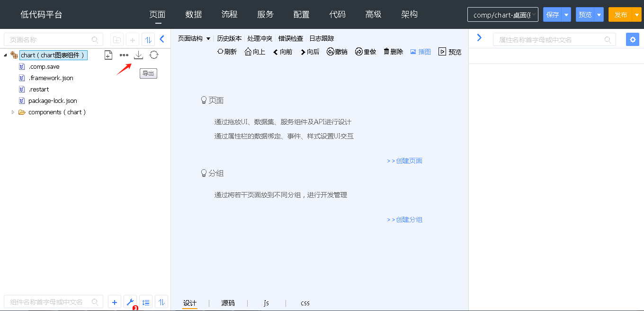Click the 向前 move forward toolbar item
The image size is (644, 311).
283,52
